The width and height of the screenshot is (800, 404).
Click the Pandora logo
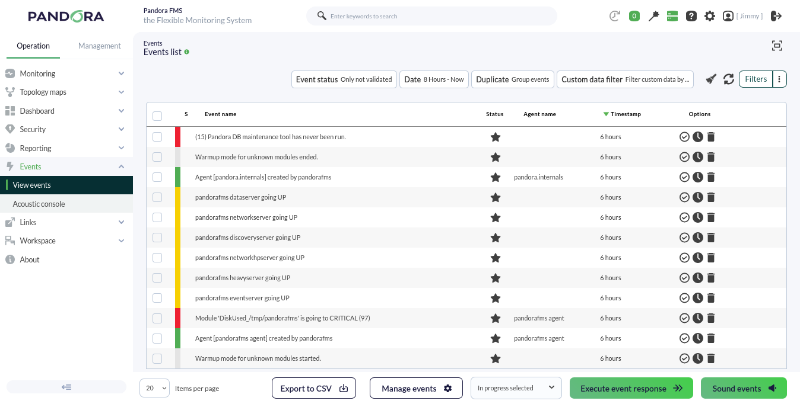[66, 16]
